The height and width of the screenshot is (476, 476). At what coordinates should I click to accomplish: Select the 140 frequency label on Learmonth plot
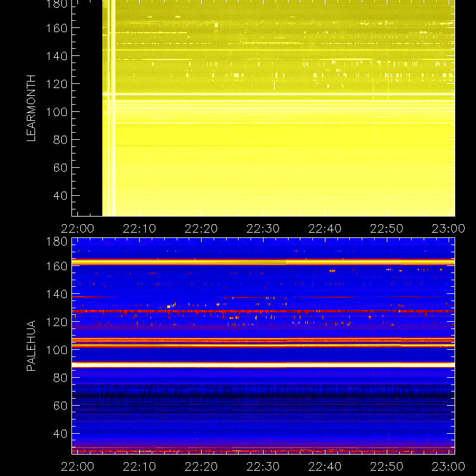coord(57,56)
